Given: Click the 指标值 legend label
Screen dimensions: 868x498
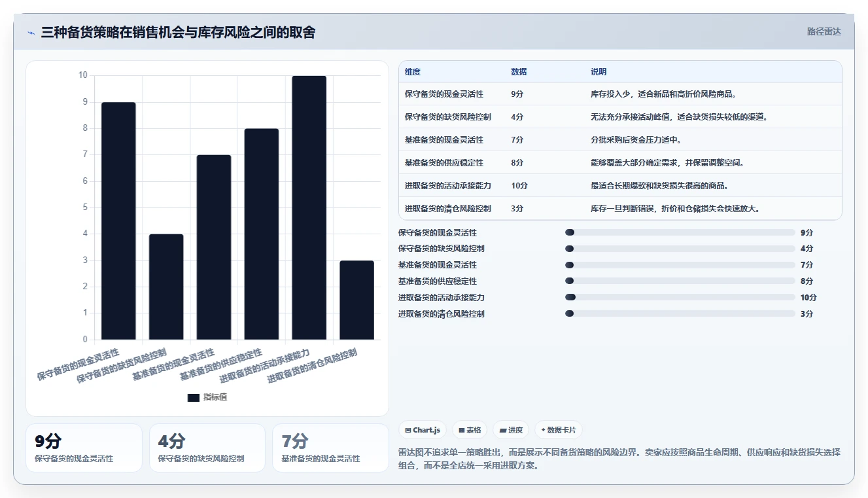Looking at the screenshot, I should (x=215, y=397).
